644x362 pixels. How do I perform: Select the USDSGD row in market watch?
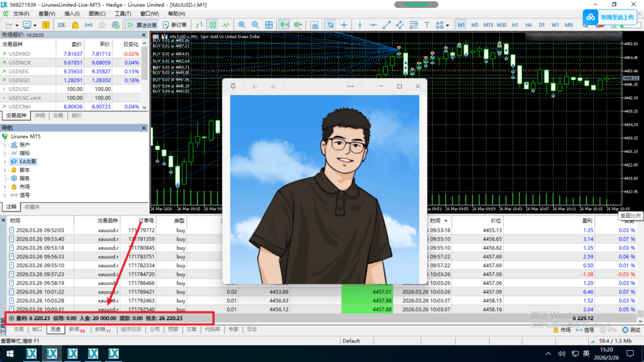(25, 80)
